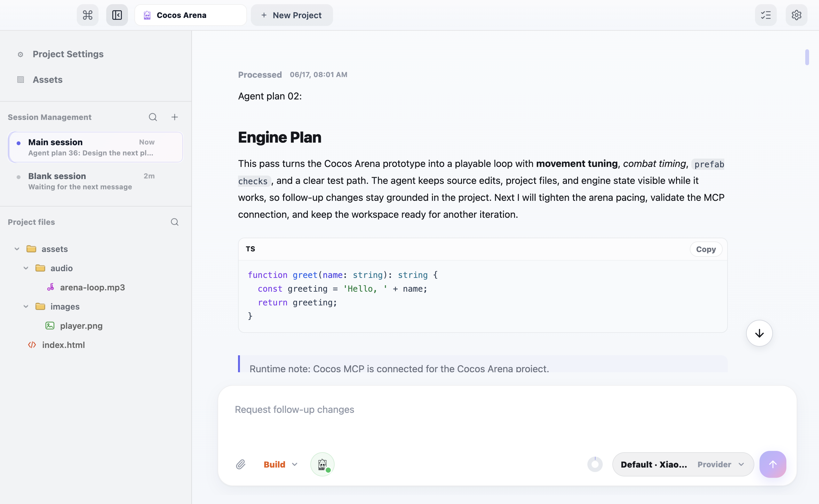Collapse the assets folder chevron
Viewport: 819px width, 504px height.
(17, 249)
